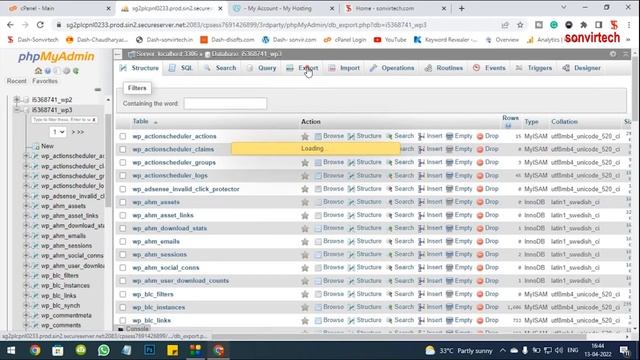Go to the Operations tab
640x360 pixels.
(392, 68)
